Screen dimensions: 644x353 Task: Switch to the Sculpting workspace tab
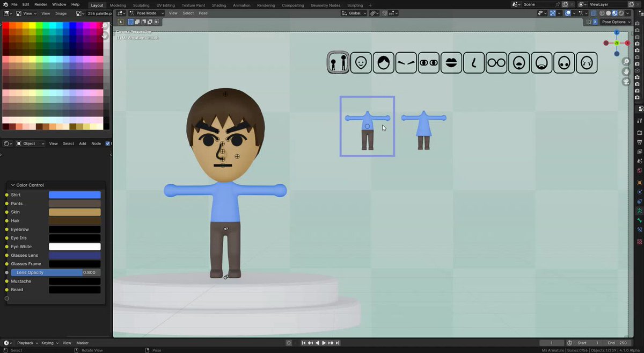click(x=141, y=5)
